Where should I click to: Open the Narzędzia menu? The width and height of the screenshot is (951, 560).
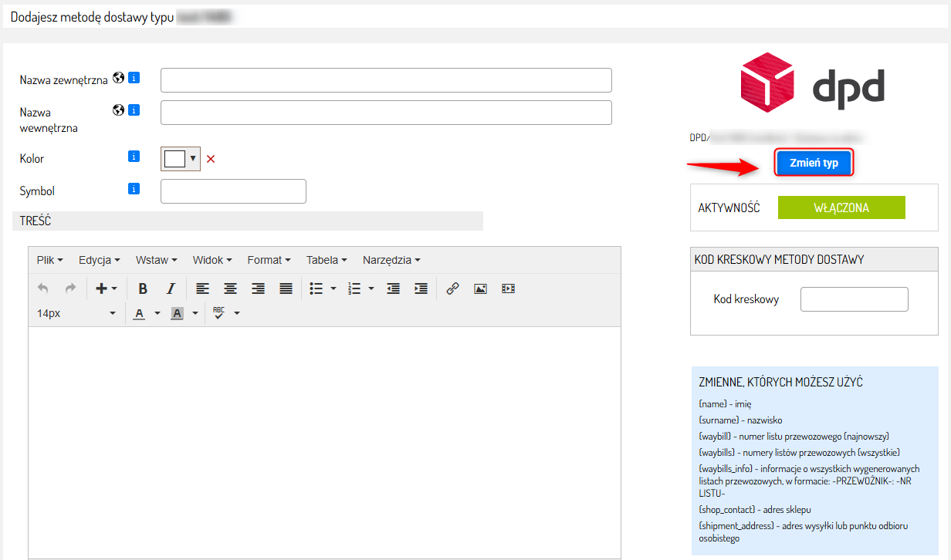click(x=391, y=260)
